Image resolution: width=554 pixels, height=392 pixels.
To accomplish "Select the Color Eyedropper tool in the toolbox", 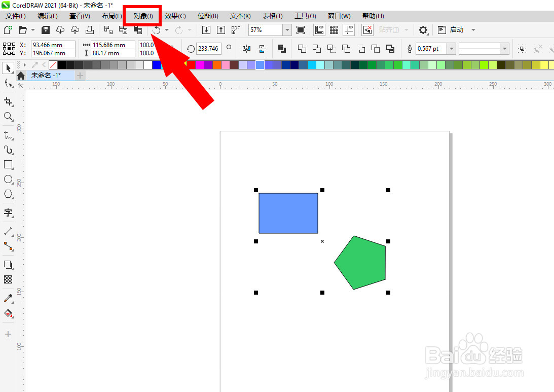I will pos(8,298).
